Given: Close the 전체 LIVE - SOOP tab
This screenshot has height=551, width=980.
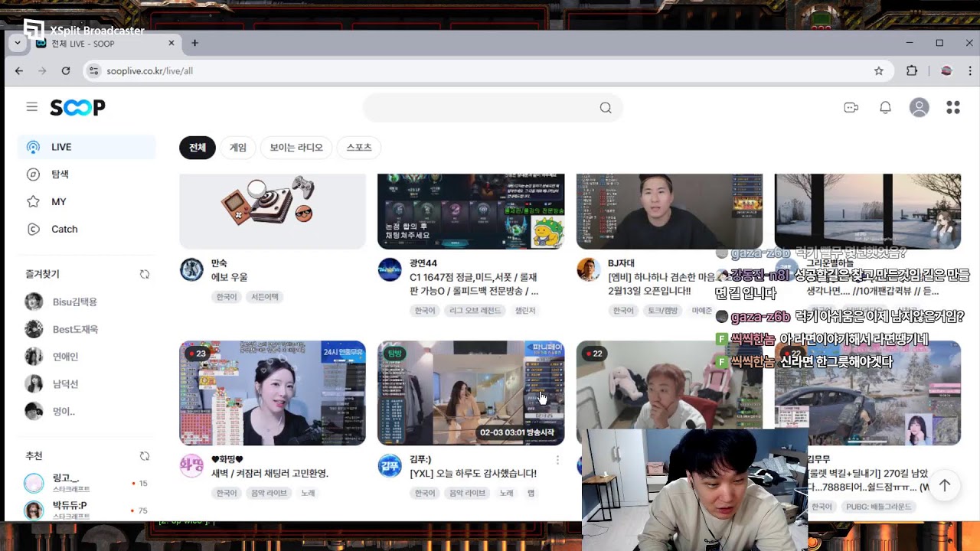Looking at the screenshot, I should tap(171, 43).
